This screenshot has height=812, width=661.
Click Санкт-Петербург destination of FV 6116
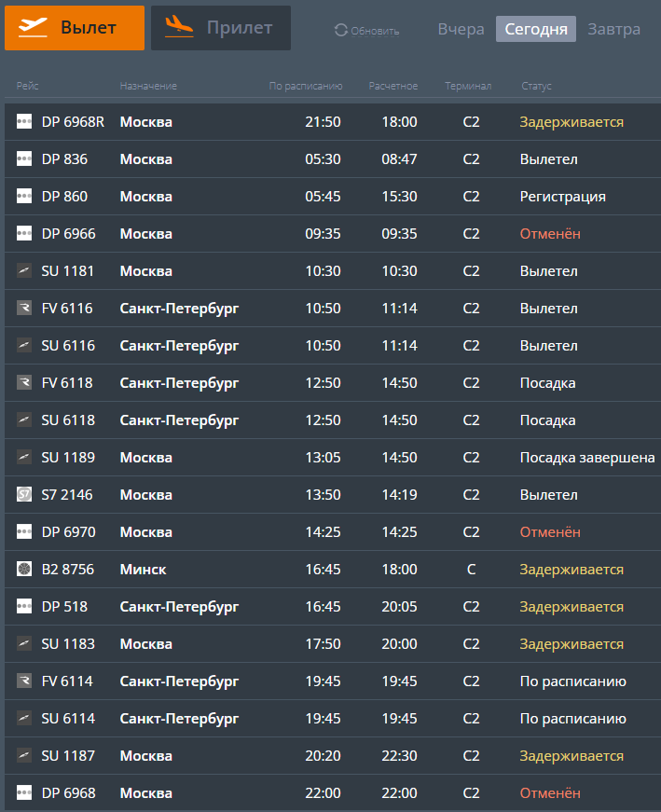(179, 309)
